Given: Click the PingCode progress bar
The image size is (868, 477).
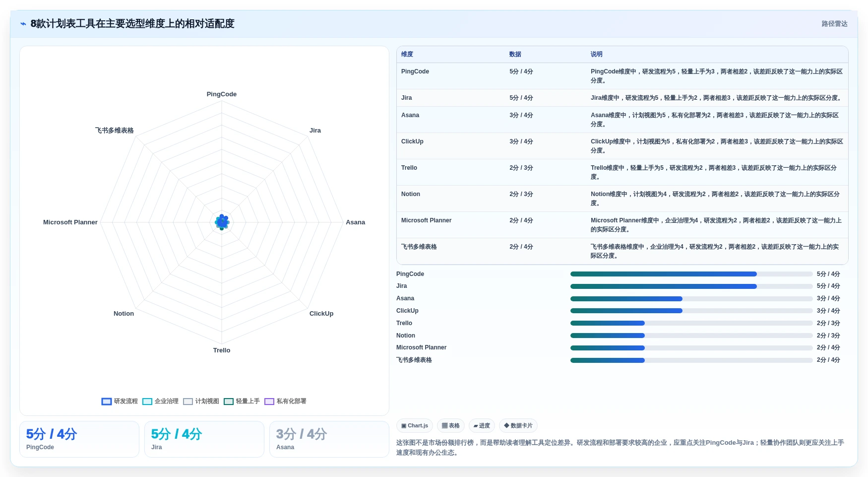Looking at the screenshot, I should click(x=691, y=274).
